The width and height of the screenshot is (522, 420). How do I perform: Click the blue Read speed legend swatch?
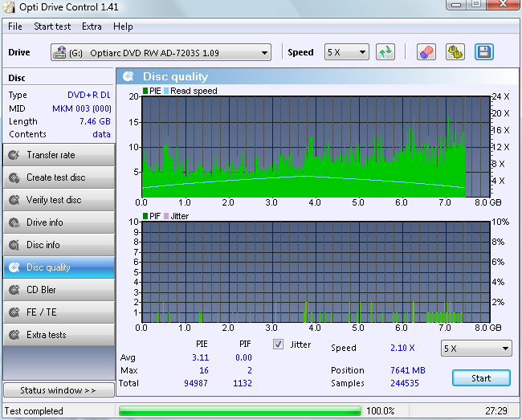pos(166,91)
